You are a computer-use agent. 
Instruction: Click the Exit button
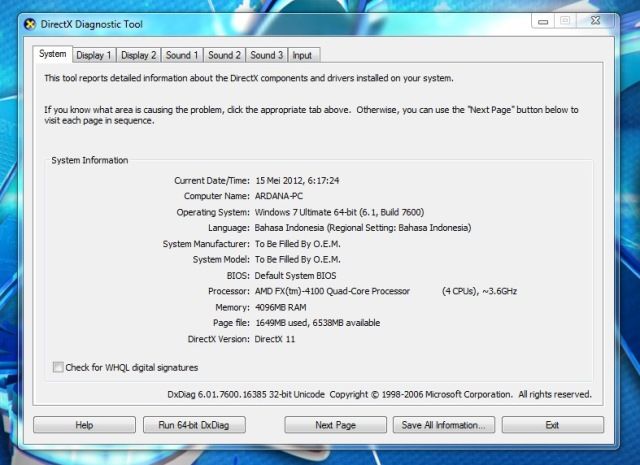[553, 425]
